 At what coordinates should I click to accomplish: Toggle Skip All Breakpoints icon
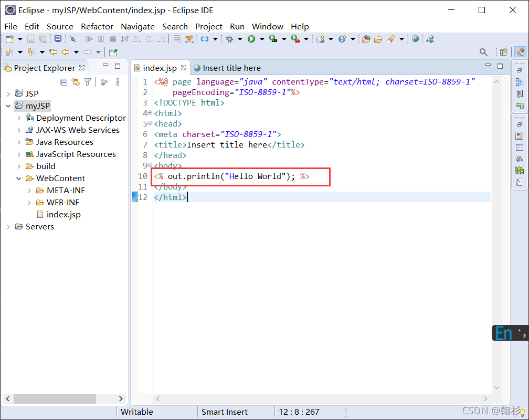point(72,39)
